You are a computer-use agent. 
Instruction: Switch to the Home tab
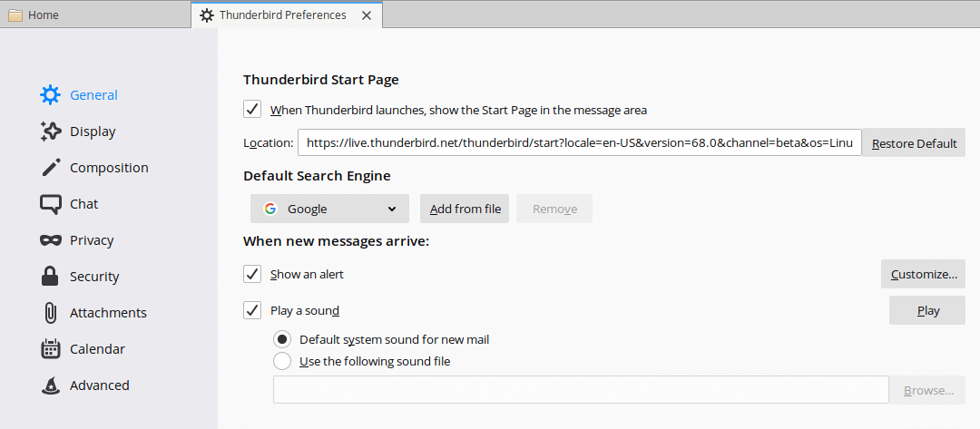click(95, 15)
